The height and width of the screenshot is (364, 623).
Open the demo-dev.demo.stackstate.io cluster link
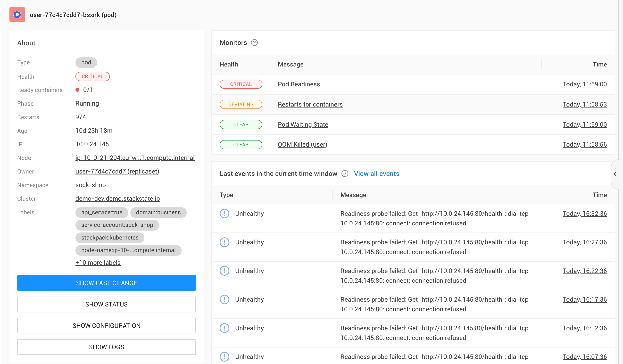117,198
